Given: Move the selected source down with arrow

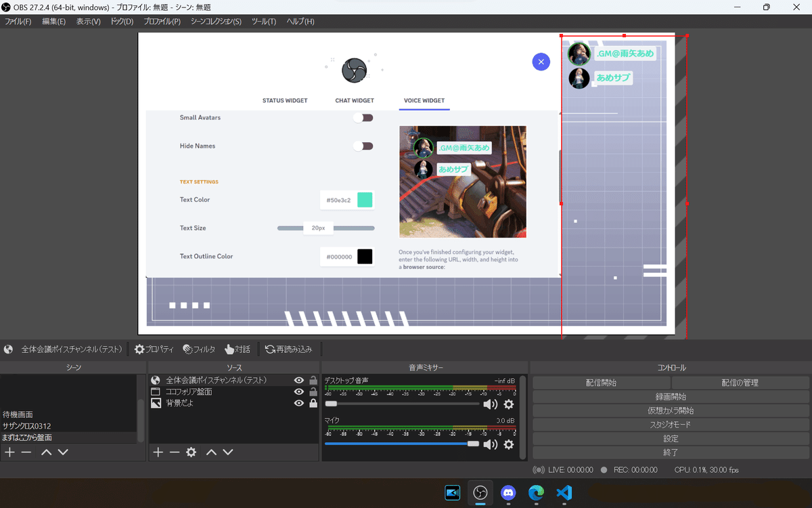Looking at the screenshot, I should [x=228, y=452].
